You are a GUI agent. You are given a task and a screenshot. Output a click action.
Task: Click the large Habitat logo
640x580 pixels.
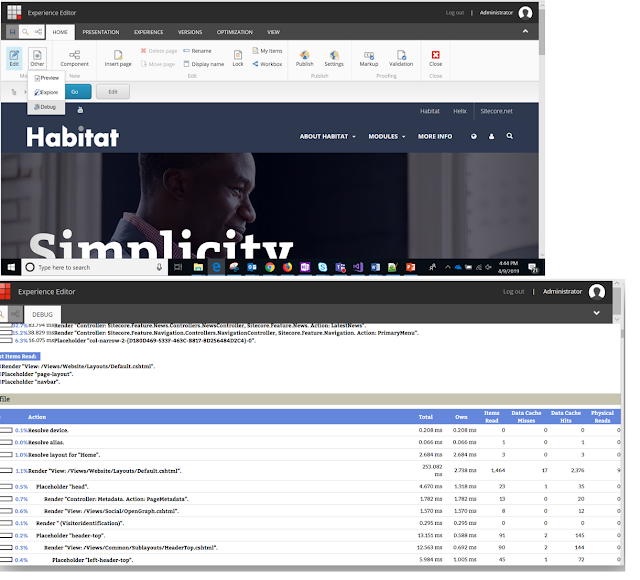(73, 137)
